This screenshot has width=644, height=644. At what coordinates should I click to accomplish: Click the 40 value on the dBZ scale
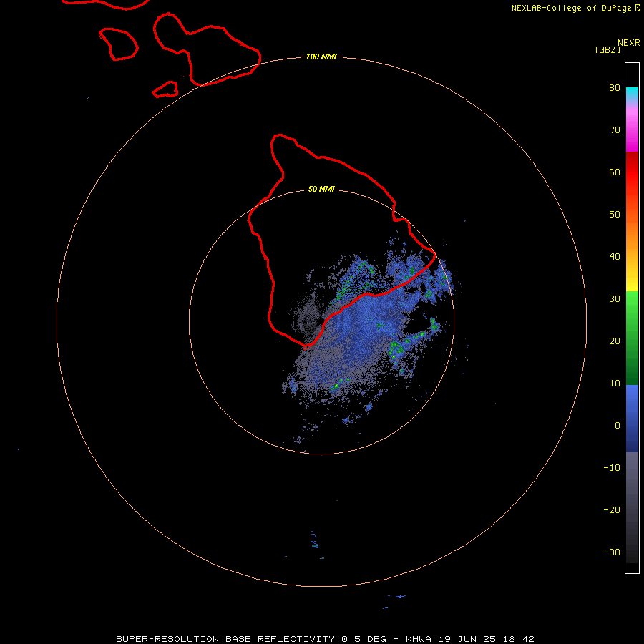[615, 257]
